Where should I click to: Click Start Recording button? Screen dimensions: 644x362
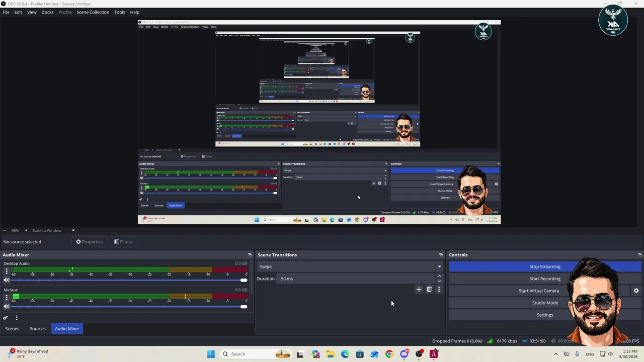[545, 279]
